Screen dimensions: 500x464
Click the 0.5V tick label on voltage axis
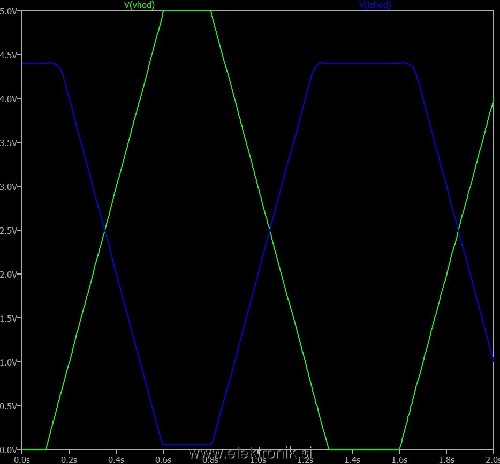point(8,406)
